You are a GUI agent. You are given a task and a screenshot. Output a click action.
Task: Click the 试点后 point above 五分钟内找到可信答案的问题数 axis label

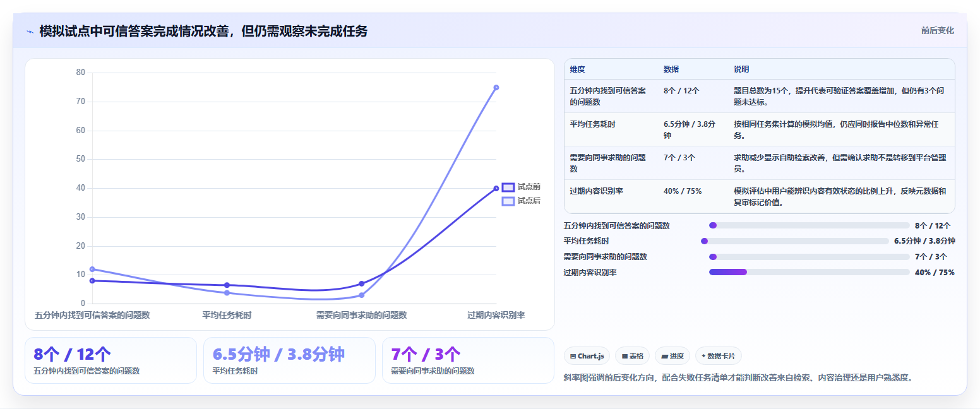click(92, 269)
